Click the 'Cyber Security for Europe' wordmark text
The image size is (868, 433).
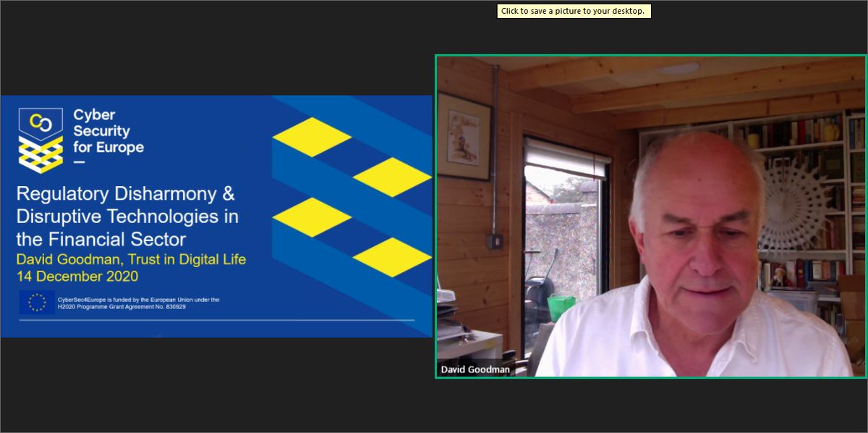coord(109,131)
